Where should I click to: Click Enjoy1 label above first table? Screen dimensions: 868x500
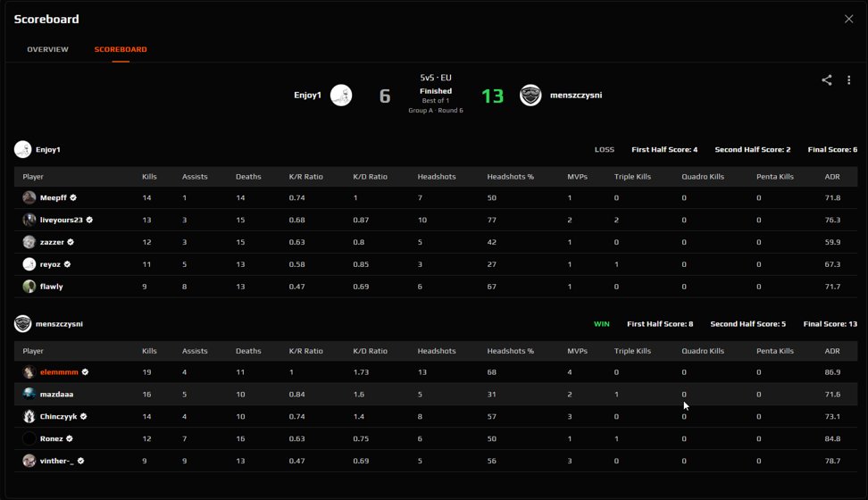pyautogui.click(x=48, y=149)
